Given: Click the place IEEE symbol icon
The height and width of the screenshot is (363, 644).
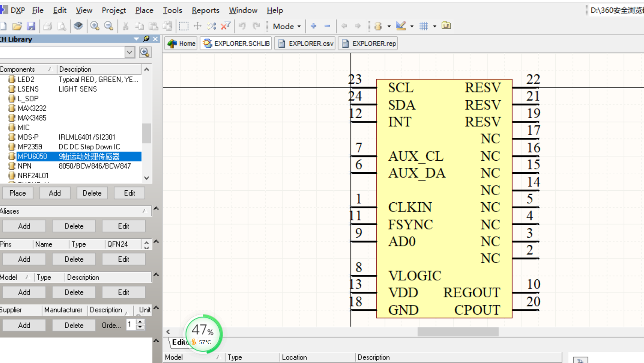Looking at the screenshot, I should (x=378, y=26).
